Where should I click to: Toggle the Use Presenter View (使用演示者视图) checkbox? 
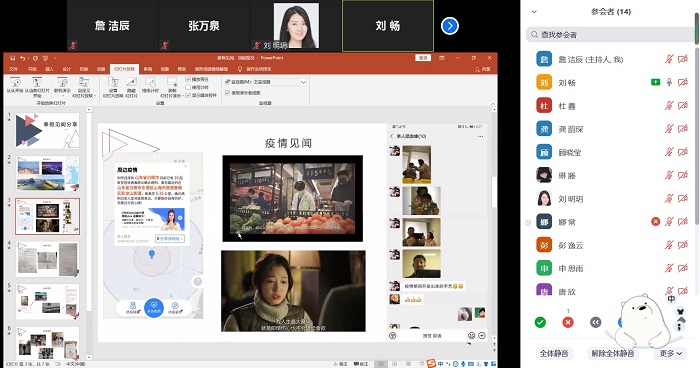tap(228, 92)
